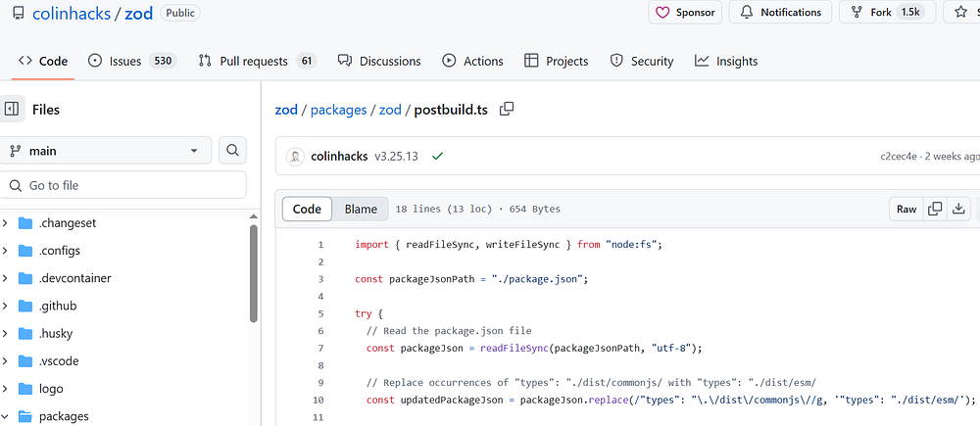
Task: Open the Raw file view
Action: click(x=906, y=209)
